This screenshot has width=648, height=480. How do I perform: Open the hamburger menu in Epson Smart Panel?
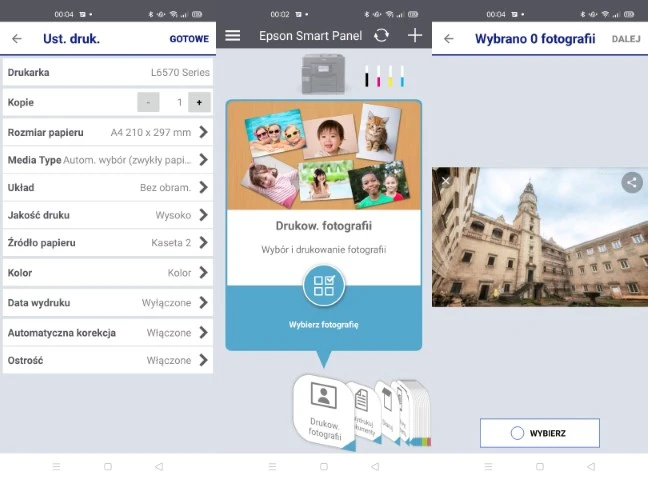[x=233, y=36]
